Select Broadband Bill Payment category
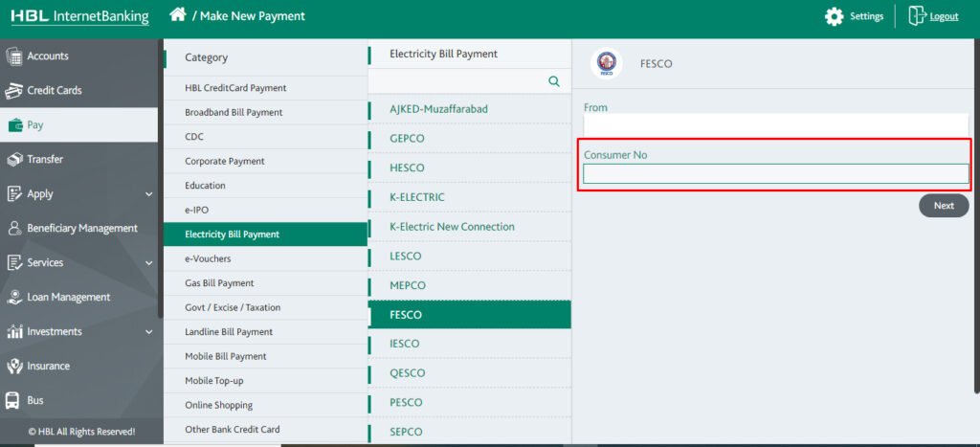Screen dimensions: 980x447 [266, 113]
